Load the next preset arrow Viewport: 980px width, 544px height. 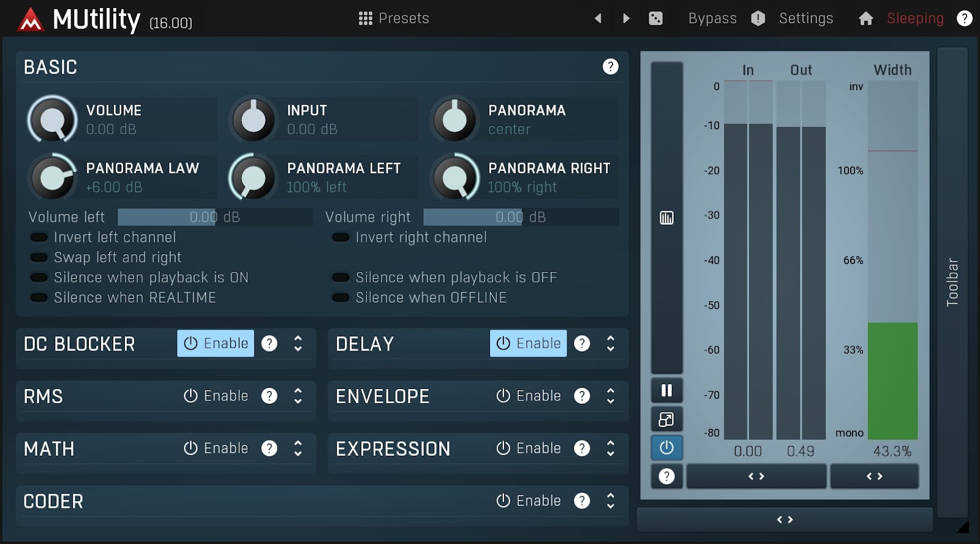[x=626, y=18]
